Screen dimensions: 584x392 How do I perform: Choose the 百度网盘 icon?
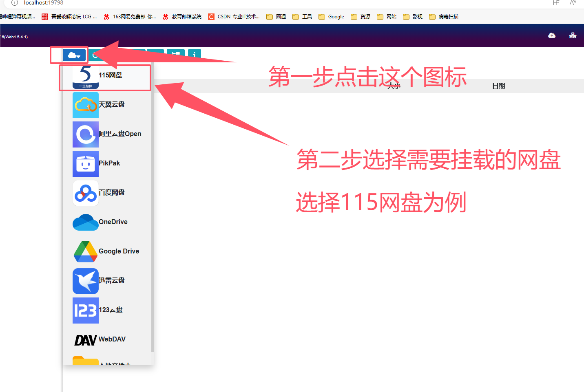point(86,193)
